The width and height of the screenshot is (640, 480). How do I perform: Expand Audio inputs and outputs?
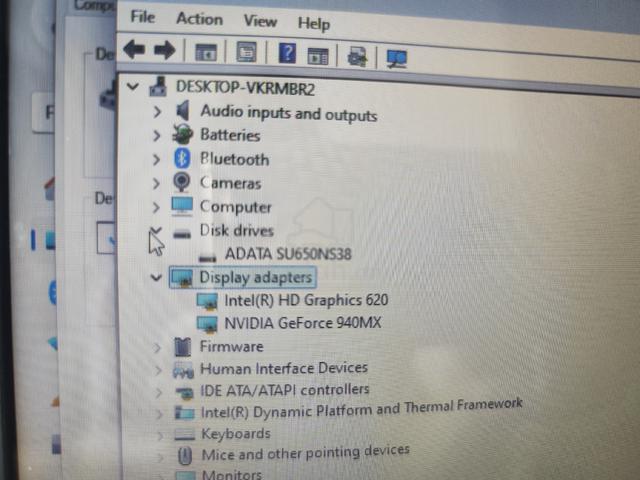(157, 112)
